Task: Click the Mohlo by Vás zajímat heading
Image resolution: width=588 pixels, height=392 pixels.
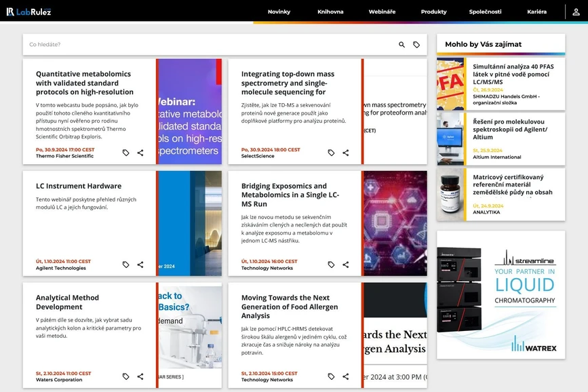Action: 484,44
